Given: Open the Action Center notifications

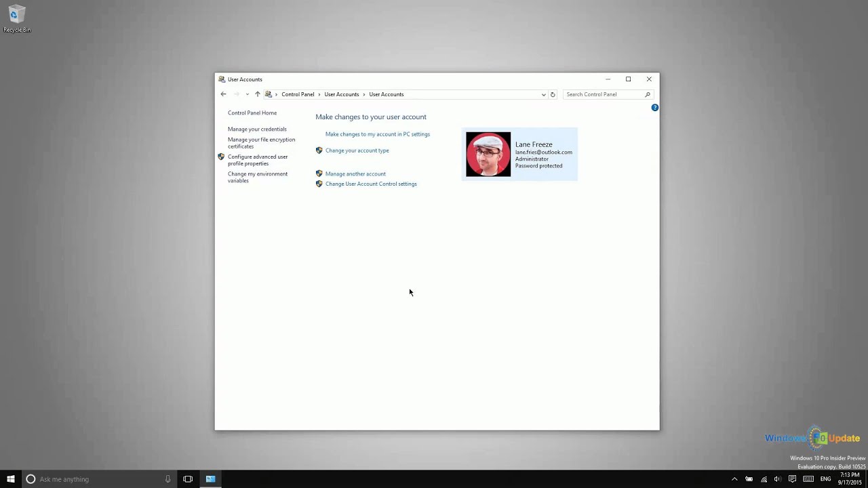Looking at the screenshot, I should tap(792, 479).
